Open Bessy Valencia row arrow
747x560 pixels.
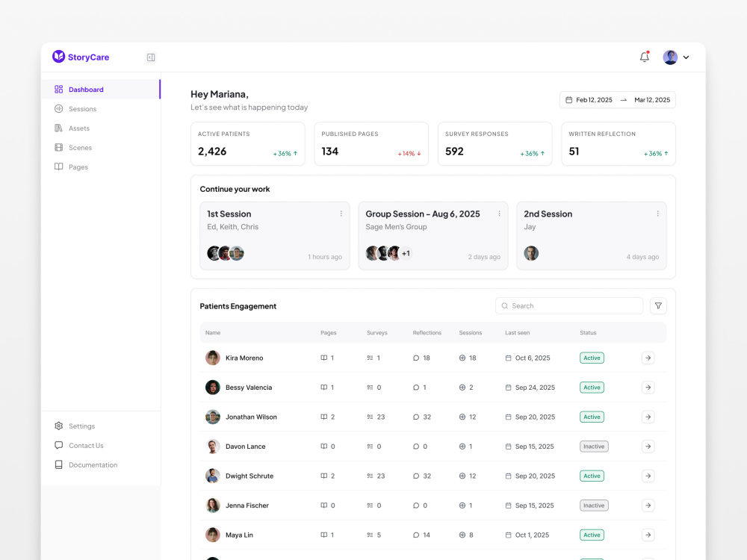648,388
